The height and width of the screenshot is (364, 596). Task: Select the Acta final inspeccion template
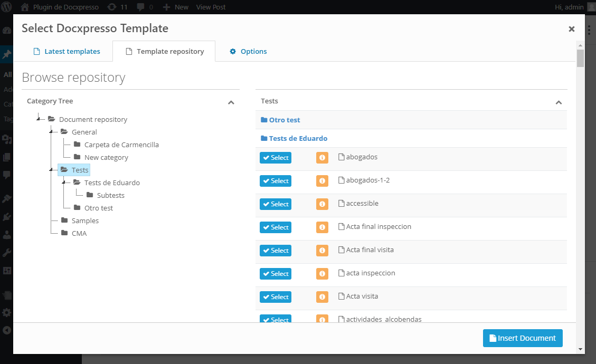tap(276, 227)
